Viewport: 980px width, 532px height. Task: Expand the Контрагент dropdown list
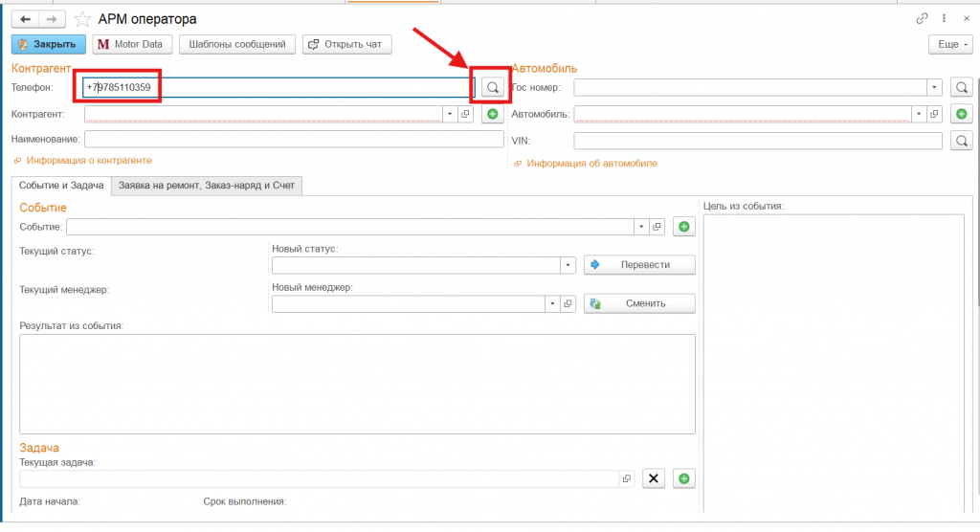(449, 114)
